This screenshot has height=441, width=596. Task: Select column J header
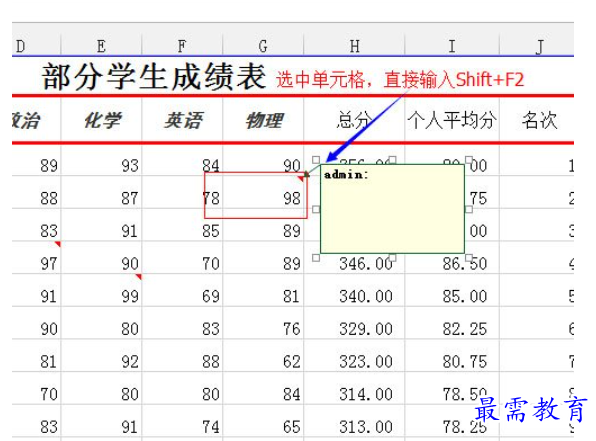[537, 46]
